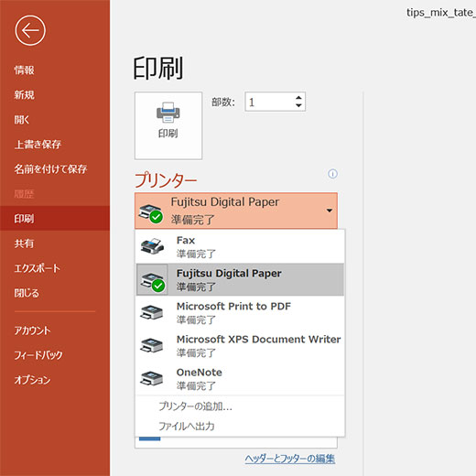Image resolution: width=476 pixels, height=476 pixels.
Task: Click the OneNote printer icon
Action: [152, 378]
